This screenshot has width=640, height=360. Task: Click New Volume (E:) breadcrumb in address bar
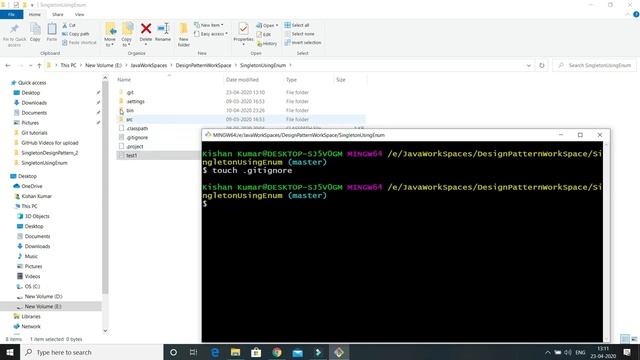[103, 65]
